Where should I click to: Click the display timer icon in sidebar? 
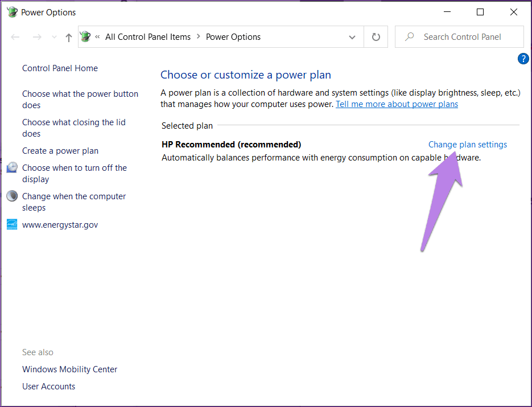pos(12,167)
